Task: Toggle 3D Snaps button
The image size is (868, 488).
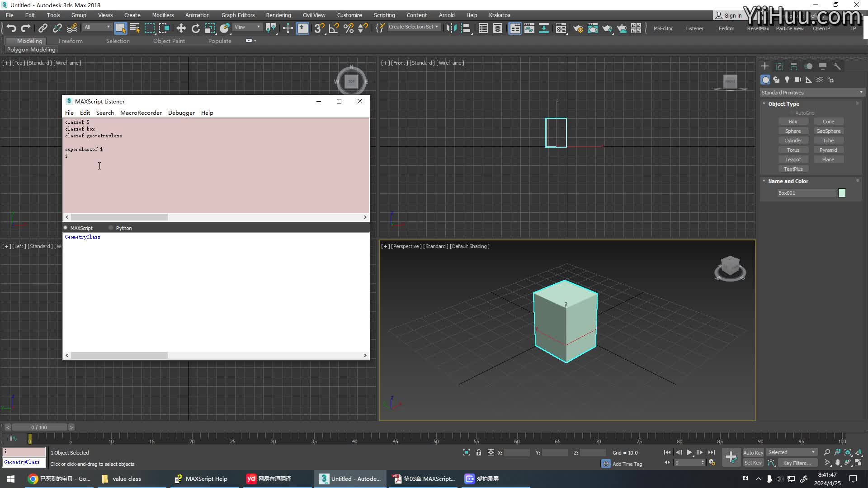Action: click(x=319, y=28)
